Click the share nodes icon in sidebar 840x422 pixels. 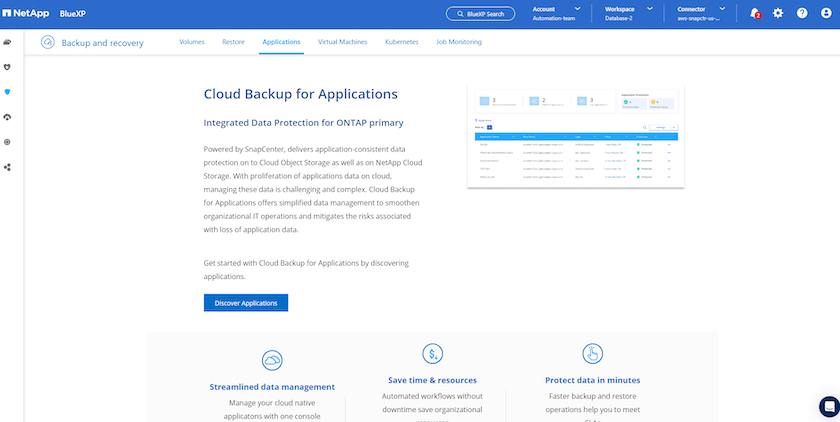coord(8,167)
